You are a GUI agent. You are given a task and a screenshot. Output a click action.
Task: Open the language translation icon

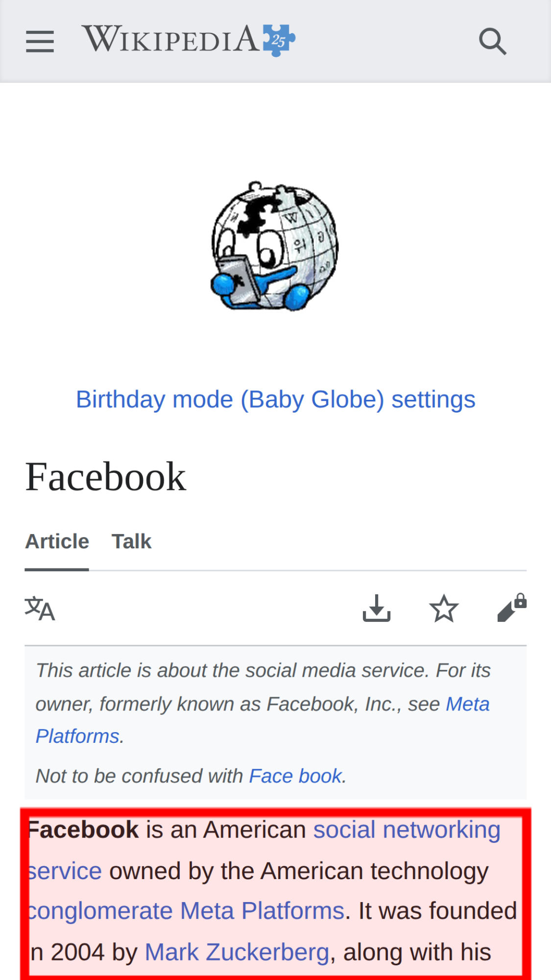tap(40, 609)
